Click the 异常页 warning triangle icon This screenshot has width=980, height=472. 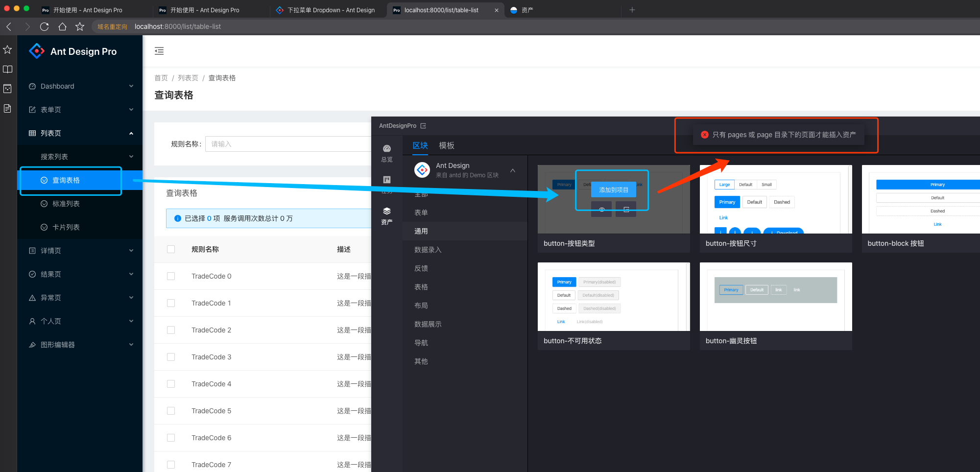(32, 298)
